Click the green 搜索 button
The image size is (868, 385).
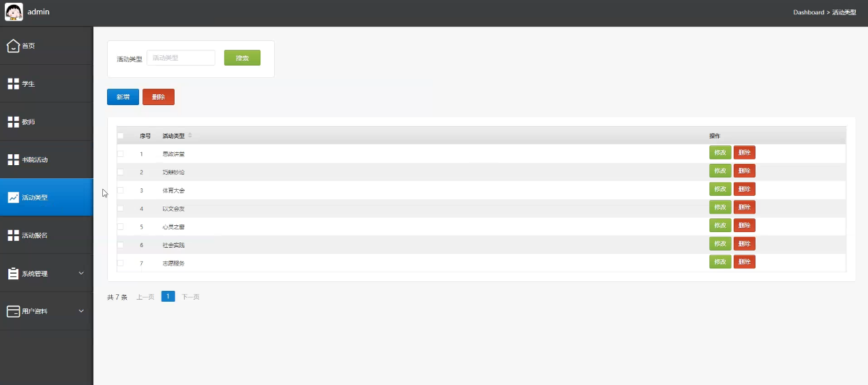(242, 58)
